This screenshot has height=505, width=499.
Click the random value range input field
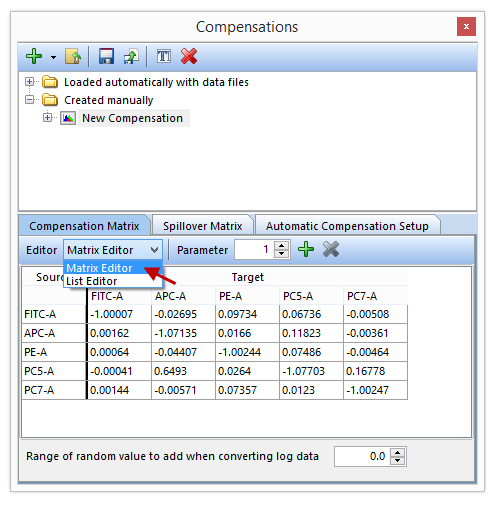362,456
